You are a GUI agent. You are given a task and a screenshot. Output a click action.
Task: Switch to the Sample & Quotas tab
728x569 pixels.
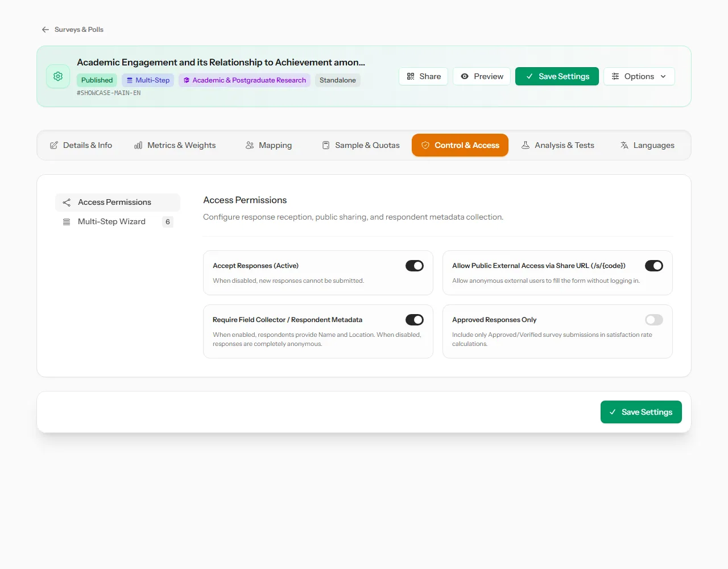[x=361, y=145]
